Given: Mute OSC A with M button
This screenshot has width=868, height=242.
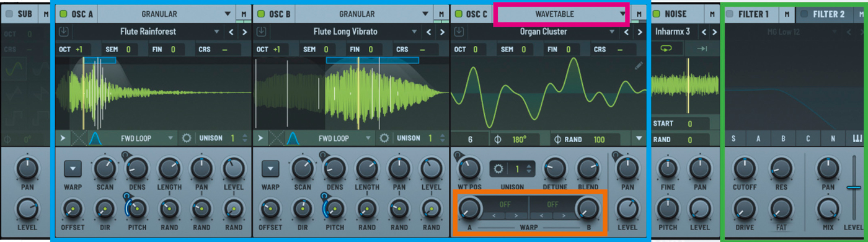Looking at the screenshot, I should pos(244,14).
